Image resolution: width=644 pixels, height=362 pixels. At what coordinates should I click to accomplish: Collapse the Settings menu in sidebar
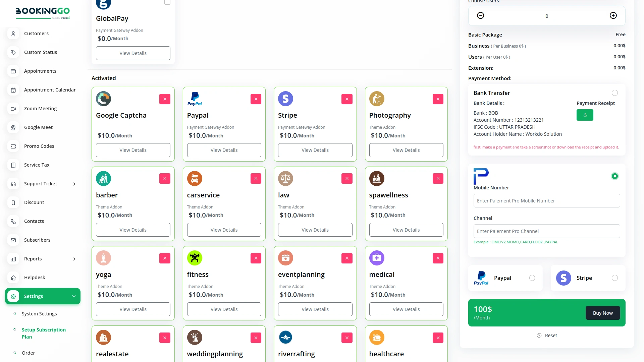click(x=74, y=296)
